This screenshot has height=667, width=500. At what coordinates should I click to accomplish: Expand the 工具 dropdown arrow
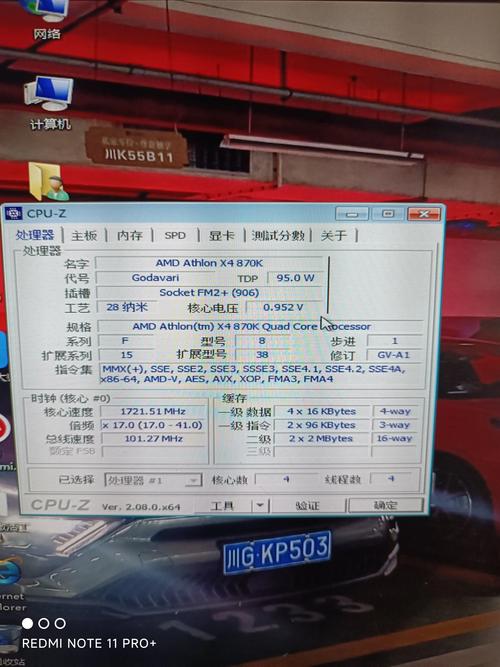coord(260,505)
